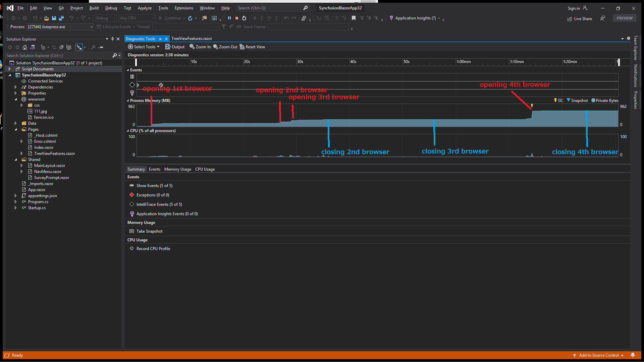Screen dimensions: 644x362
Task: Open the Debug menu
Action: 111,8
